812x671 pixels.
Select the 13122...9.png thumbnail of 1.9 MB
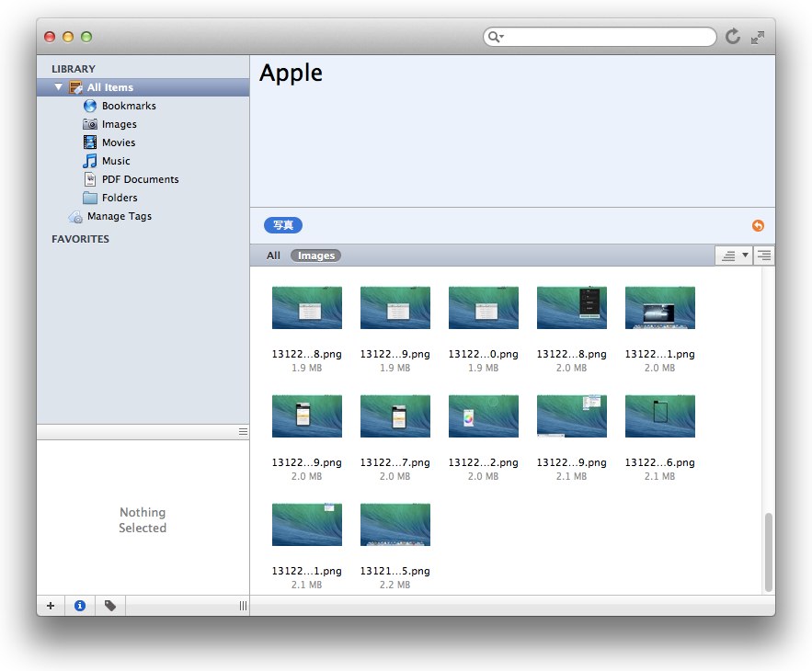395,308
